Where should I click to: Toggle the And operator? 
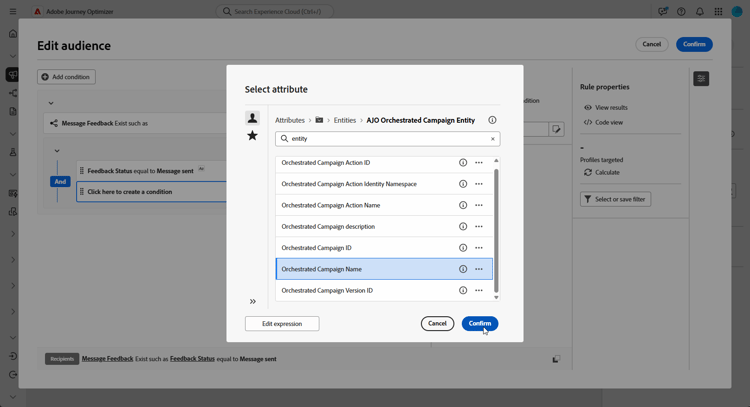tap(60, 182)
